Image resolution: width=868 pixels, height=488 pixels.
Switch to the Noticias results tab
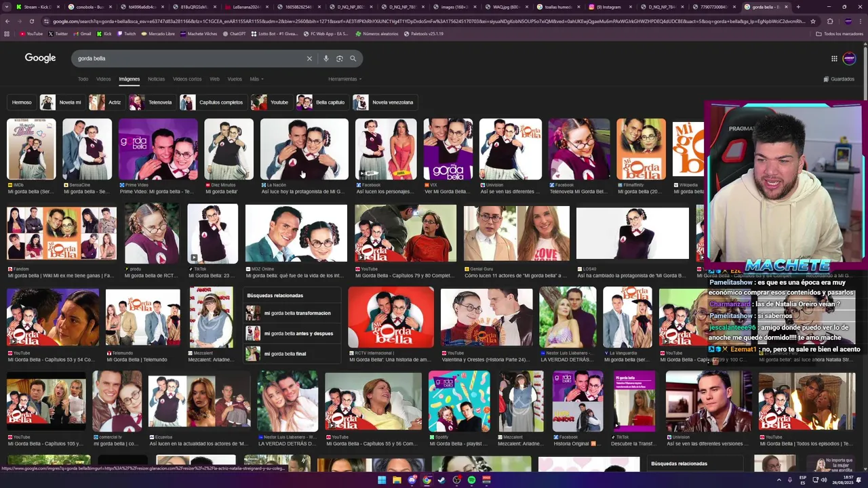click(x=156, y=79)
